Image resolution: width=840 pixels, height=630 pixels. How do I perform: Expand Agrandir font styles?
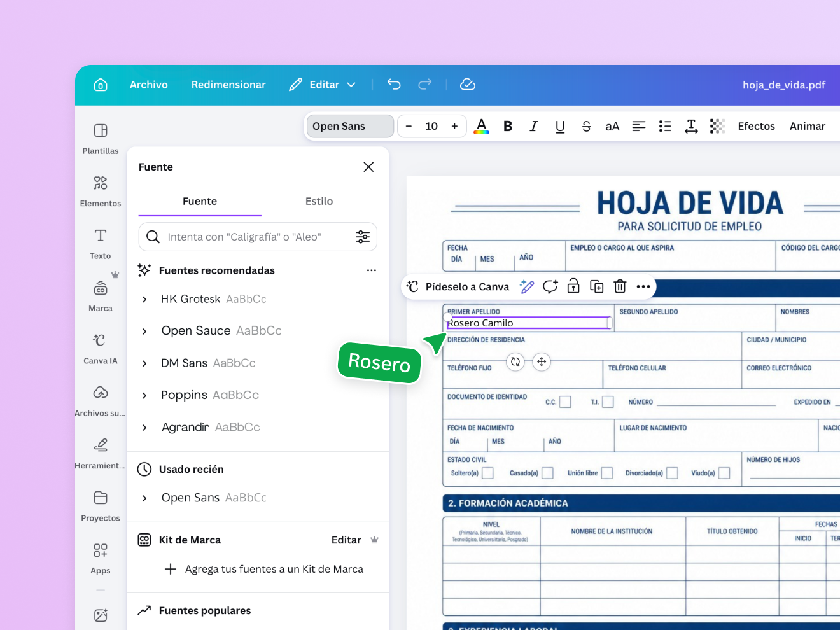pyautogui.click(x=144, y=428)
